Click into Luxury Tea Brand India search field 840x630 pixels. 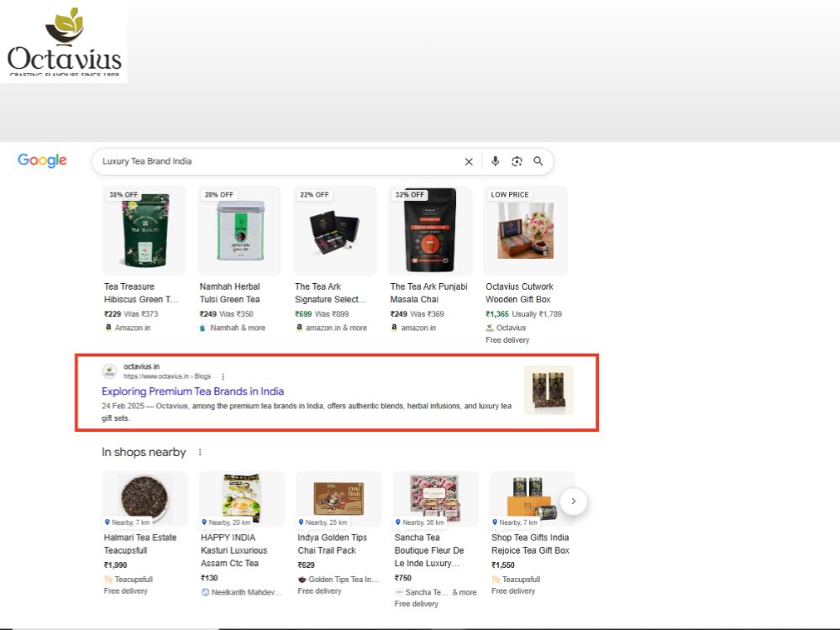point(279,161)
